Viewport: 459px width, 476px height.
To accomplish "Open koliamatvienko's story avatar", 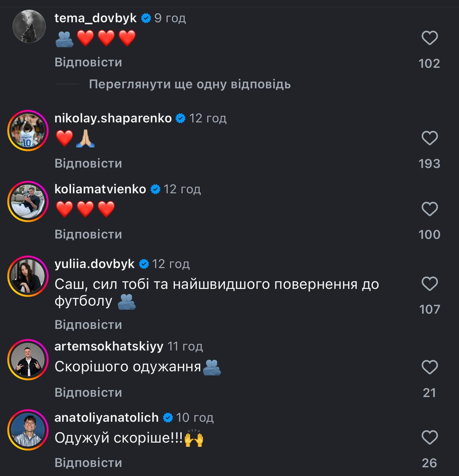I will 28,202.
